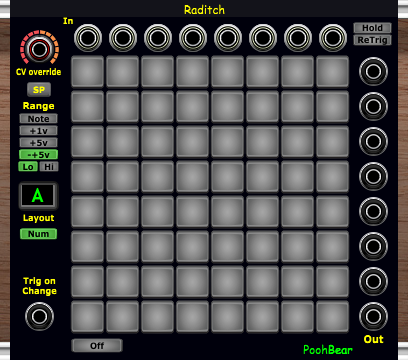Click the seventh row output jack on right
Viewport: 408px width, 360px height.
373,281
